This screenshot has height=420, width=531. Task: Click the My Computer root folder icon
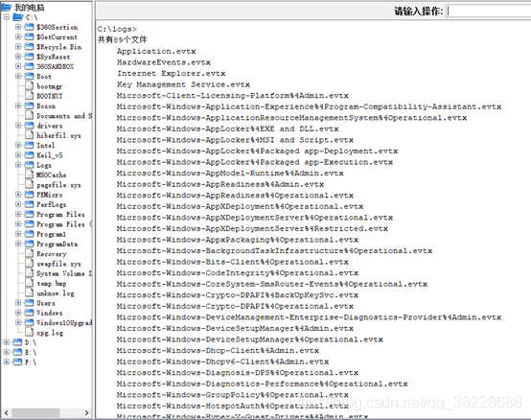click(x=6, y=7)
